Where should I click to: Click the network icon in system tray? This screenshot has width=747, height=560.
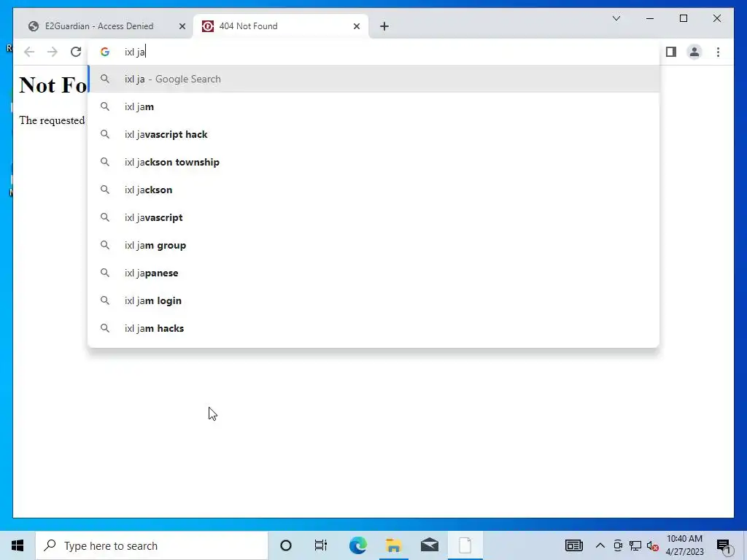(x=635, y=545)
